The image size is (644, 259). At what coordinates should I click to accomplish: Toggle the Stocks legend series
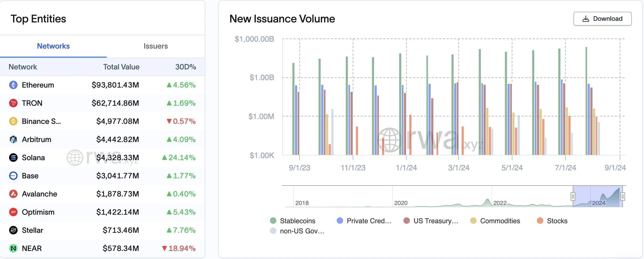tap(552, 221)
